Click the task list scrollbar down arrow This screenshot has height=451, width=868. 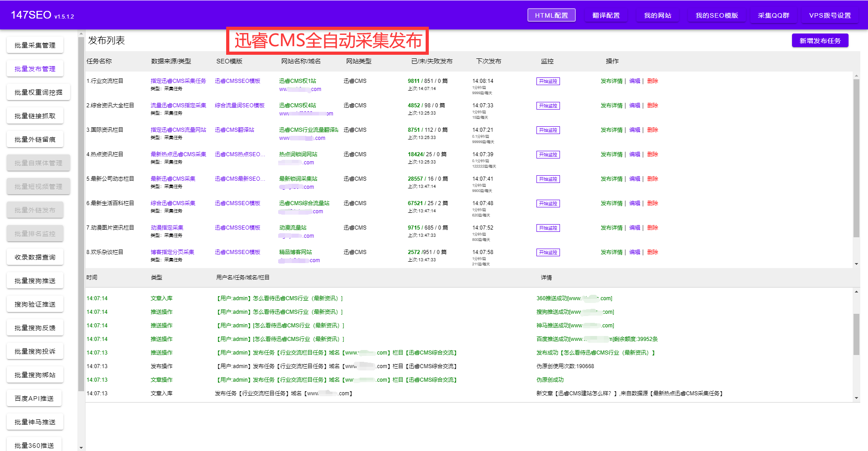click(856, 264)
